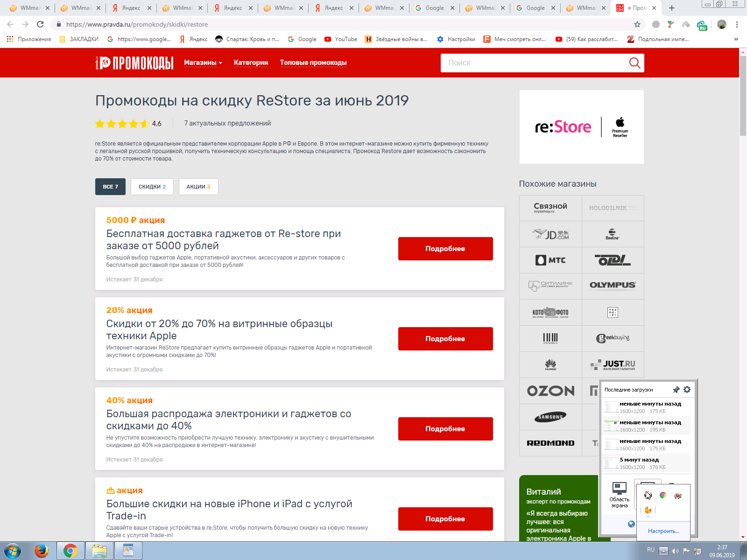Choose the Область экрана capture option

point(619,495)
